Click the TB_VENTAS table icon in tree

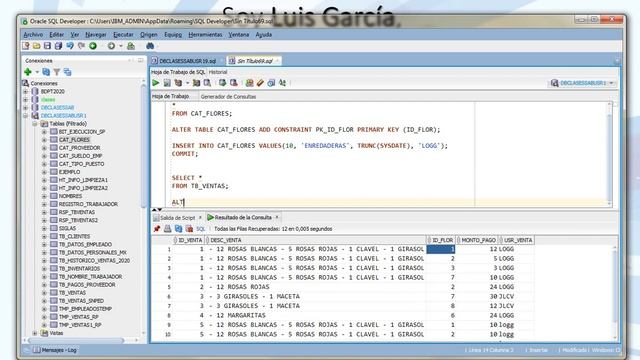pyautogui.click(x=53, y=293)
